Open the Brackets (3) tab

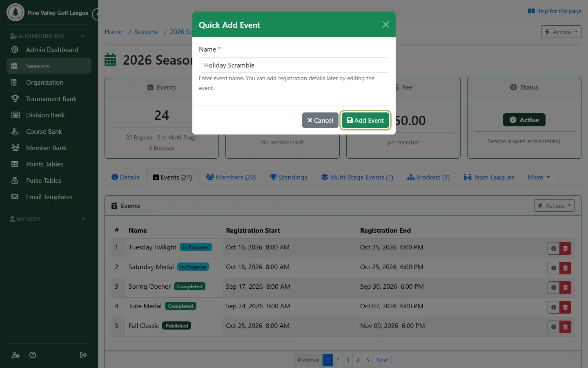tap(428, 177)
